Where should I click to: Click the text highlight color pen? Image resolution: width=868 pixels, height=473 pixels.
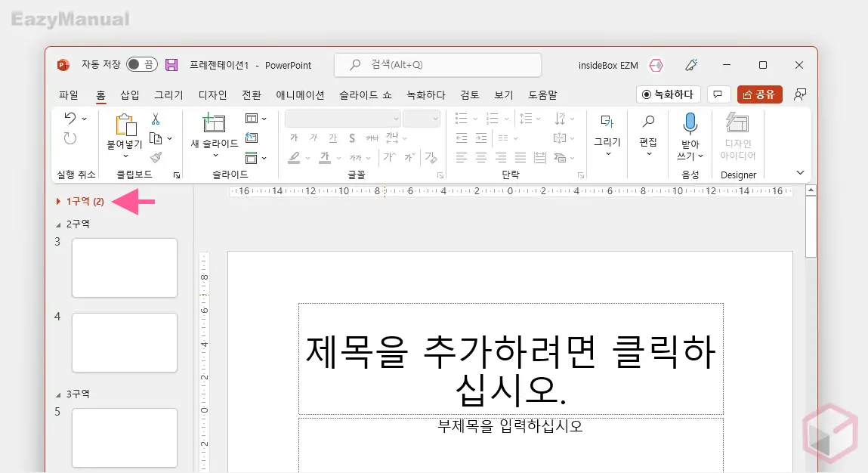294,158
